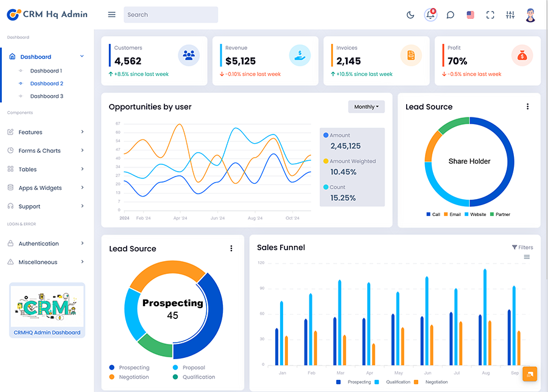
Task: Collapse the Dashboard menu chevron
Action: click(82, 56)
